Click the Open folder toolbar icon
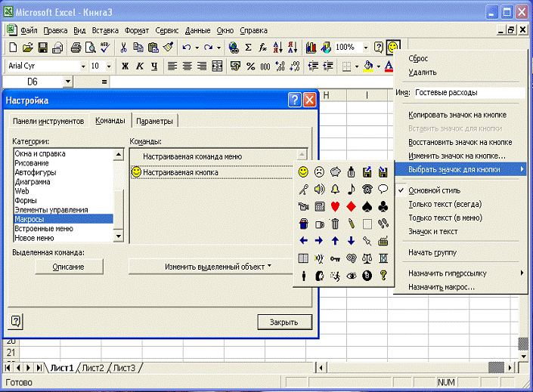Screen dimensions: 533x392 [x=27, y=48]
